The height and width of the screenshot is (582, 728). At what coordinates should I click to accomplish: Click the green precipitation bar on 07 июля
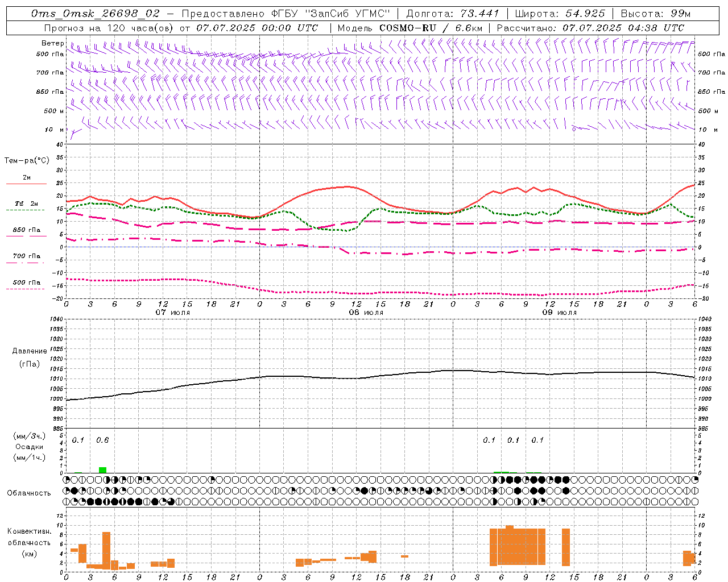[x=102, y=469]
